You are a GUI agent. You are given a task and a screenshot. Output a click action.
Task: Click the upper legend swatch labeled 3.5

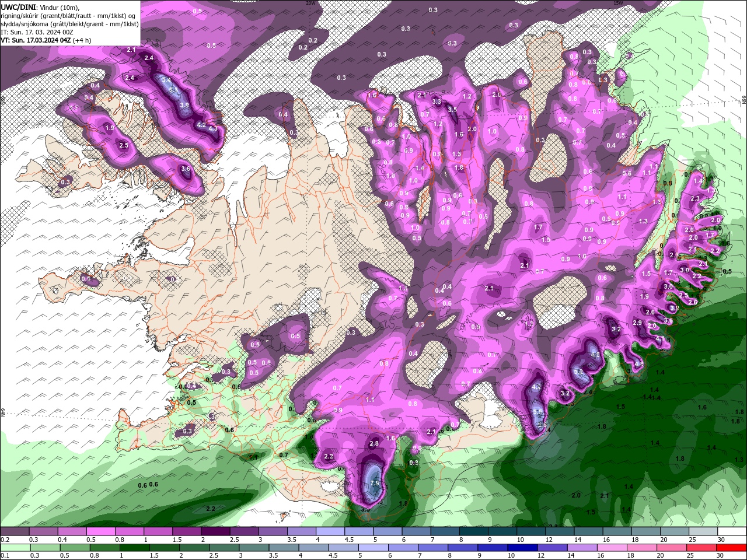click(x=302, y=531)
